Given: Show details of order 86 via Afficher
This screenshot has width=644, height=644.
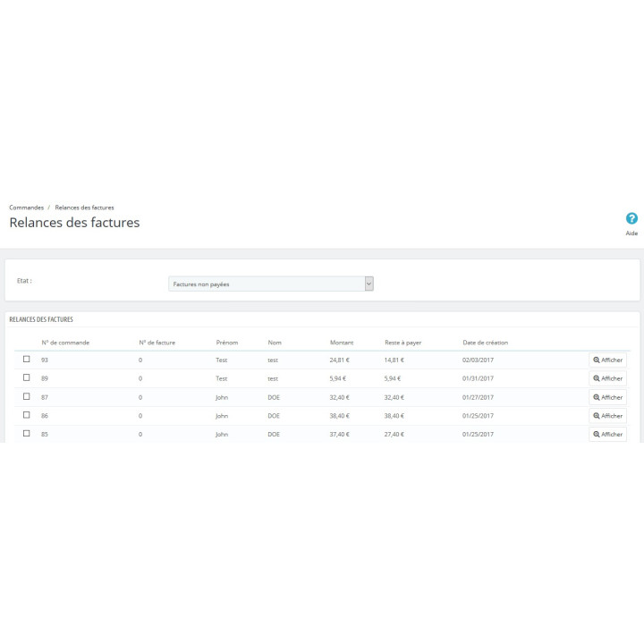Looking at the screenshot, I should click(x=607, y=416).
